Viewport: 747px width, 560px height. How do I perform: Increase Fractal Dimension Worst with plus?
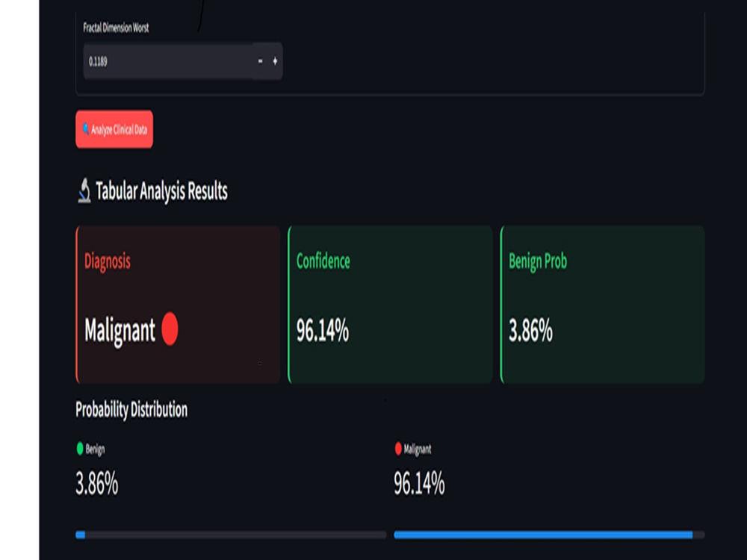(x=275, y=61)
